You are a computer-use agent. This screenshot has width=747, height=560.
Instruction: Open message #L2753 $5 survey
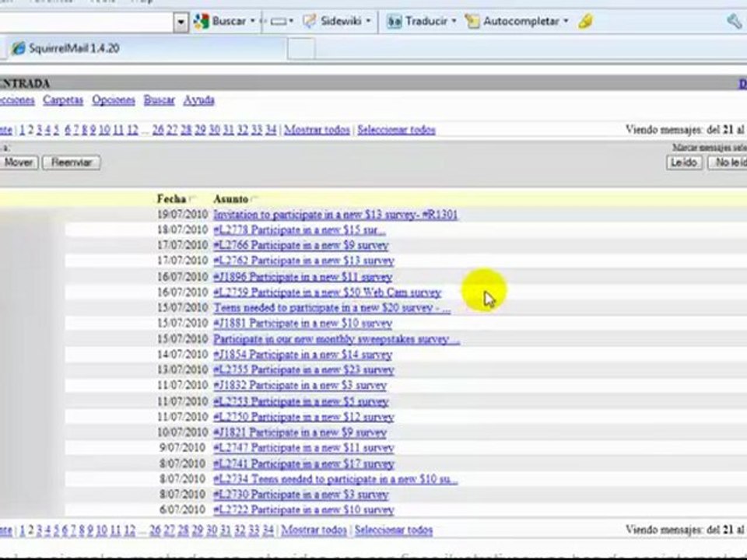pyautogui.click(x=300, y=401)
